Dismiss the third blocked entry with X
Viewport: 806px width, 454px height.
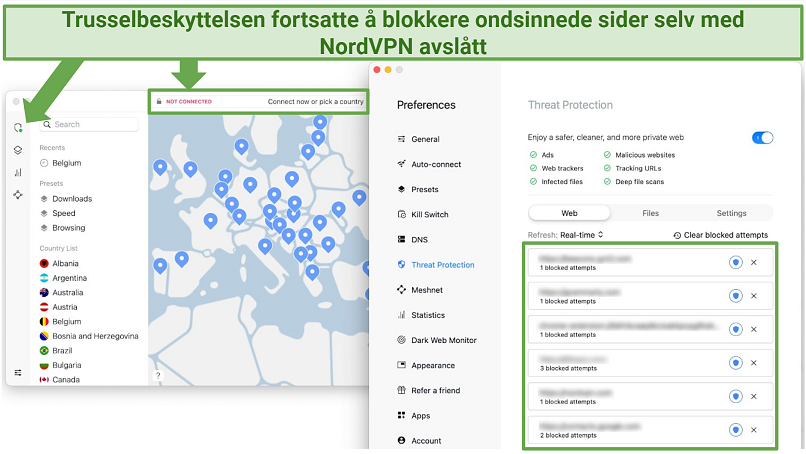click(754, 329)
